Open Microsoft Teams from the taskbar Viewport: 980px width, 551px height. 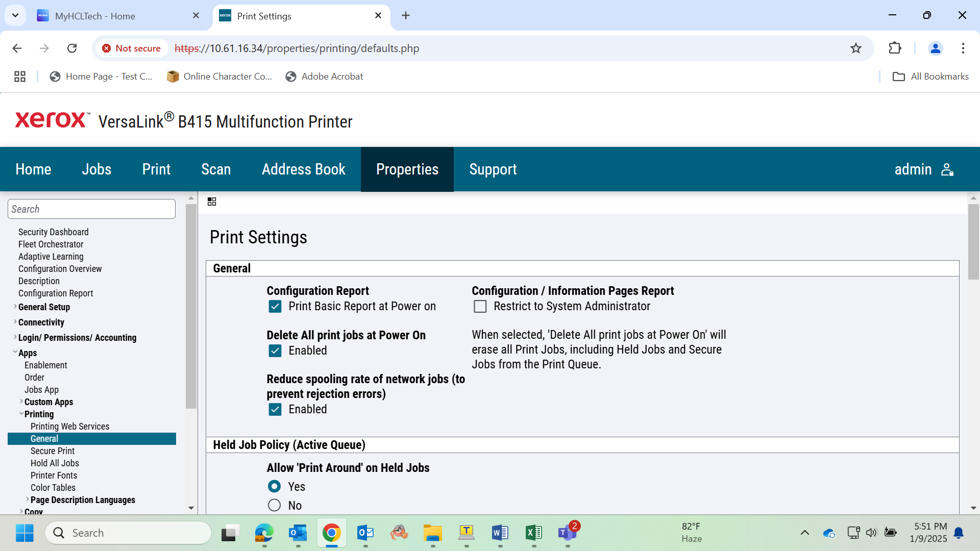coord(568,533)
